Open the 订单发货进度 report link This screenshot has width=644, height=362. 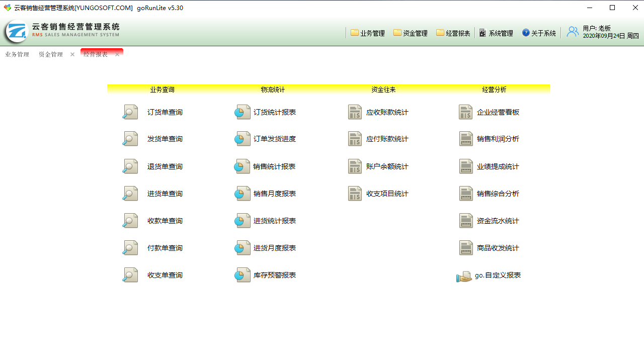[274, 139]
